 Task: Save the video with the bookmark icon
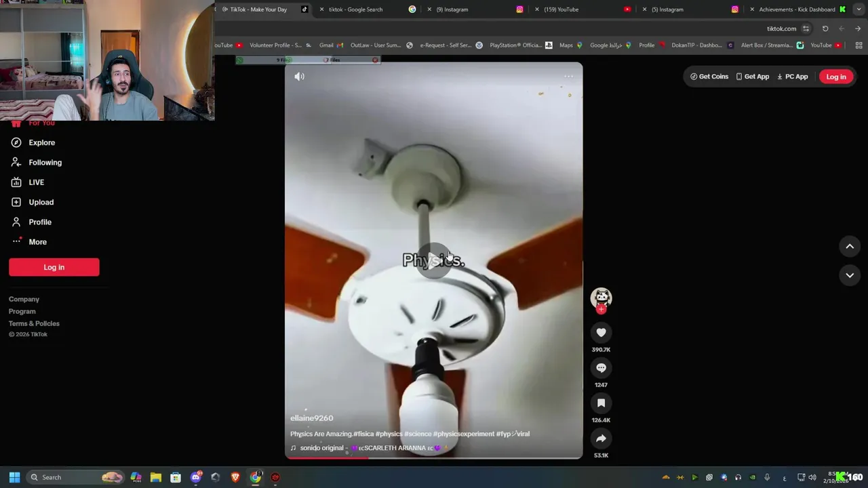click(601, 403)
